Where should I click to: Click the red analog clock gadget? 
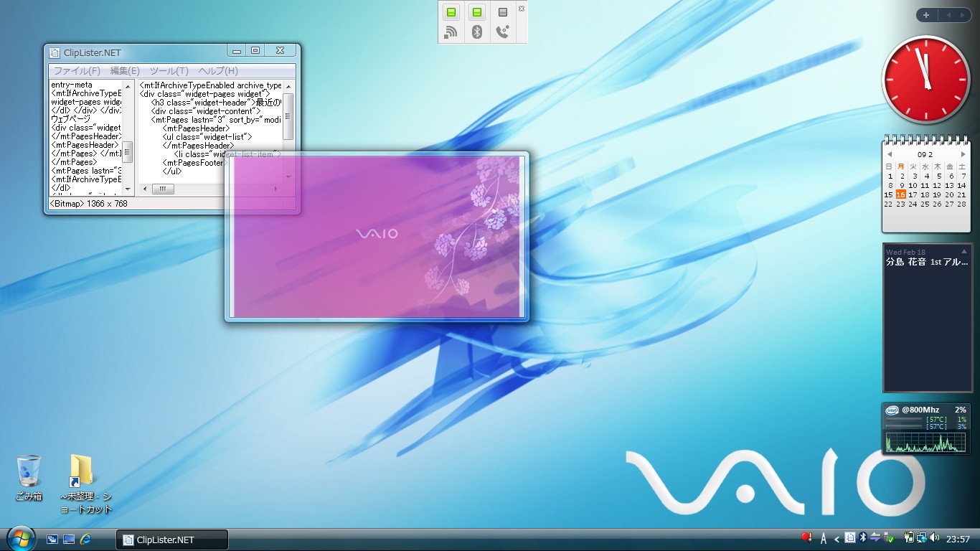click(x=925, y=80)
